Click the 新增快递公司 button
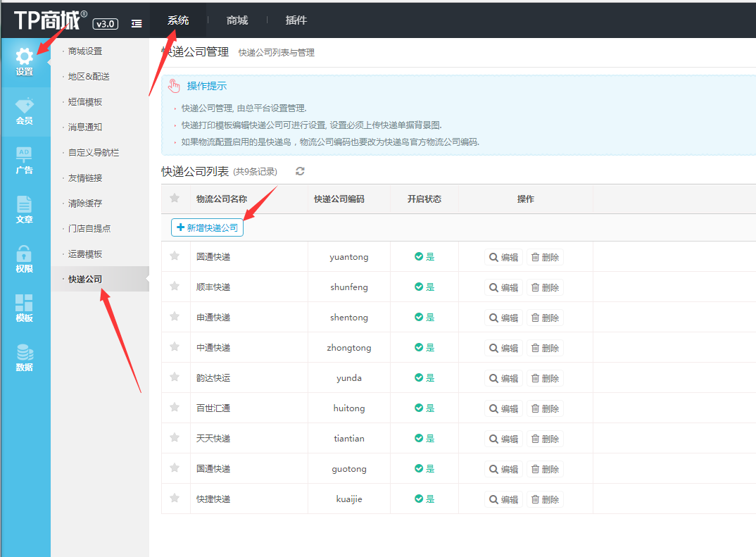This screenshot has height=557, width=756. (x=208, y=228)
